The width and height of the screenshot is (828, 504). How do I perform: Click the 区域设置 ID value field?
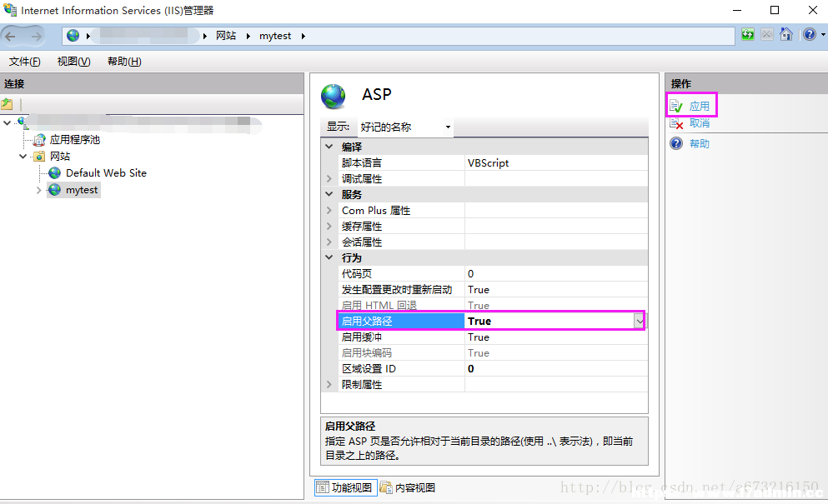pyautogui.click(x=556, y=368)
